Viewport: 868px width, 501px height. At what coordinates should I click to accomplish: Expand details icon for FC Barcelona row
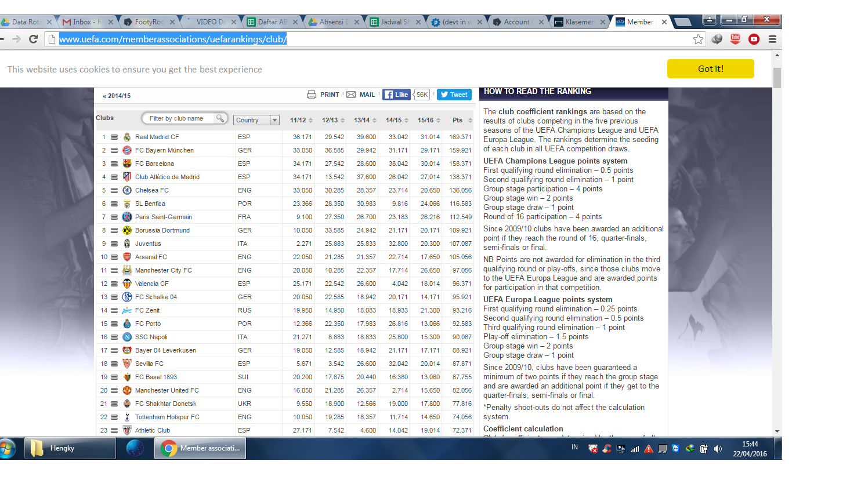(x=114, y=164)
